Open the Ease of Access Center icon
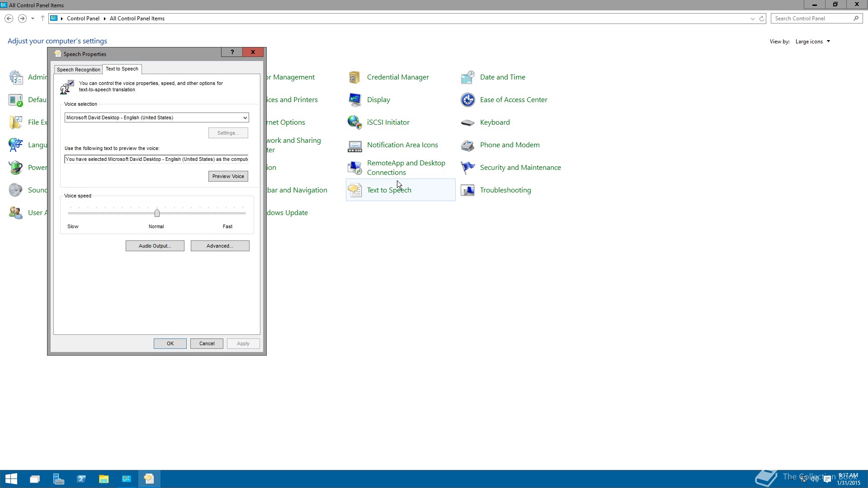This screenshot has width=868, height=488. (x=468, y=100)
